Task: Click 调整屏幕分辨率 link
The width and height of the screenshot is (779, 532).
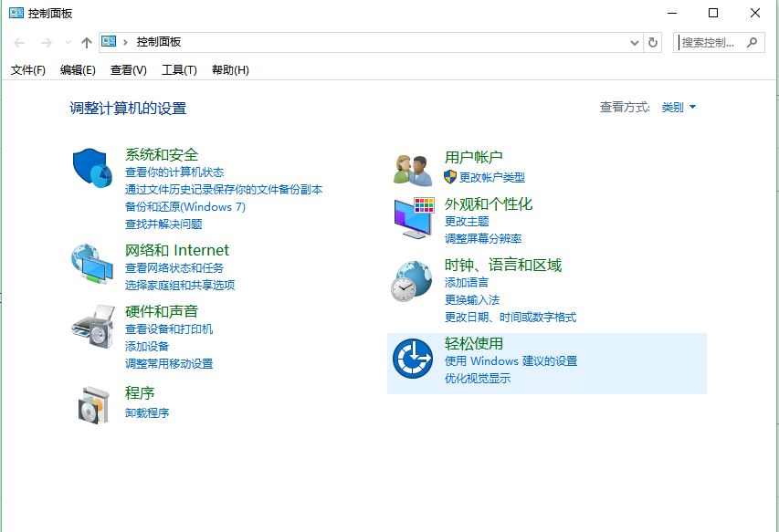Action: (x=483, y=239)
